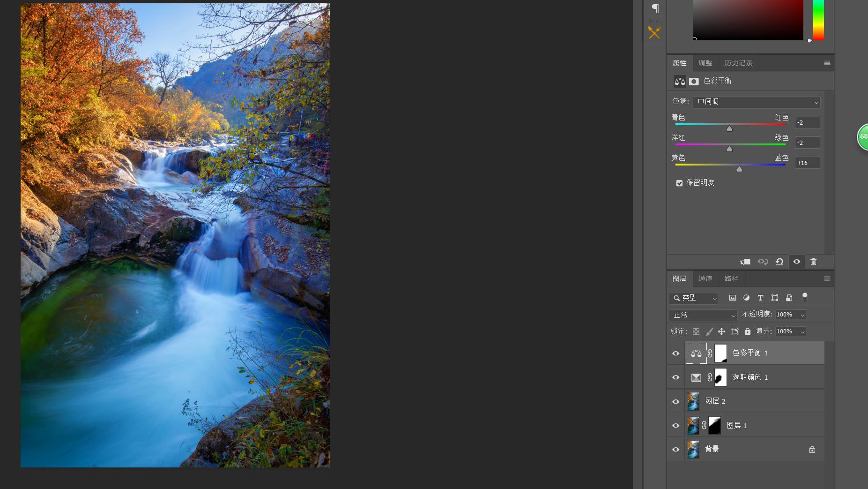Screen dimensions: 868x489
Task: Open the 色调 中间调 dropdown
Action: pyautogui.click(x=757, y=102)
